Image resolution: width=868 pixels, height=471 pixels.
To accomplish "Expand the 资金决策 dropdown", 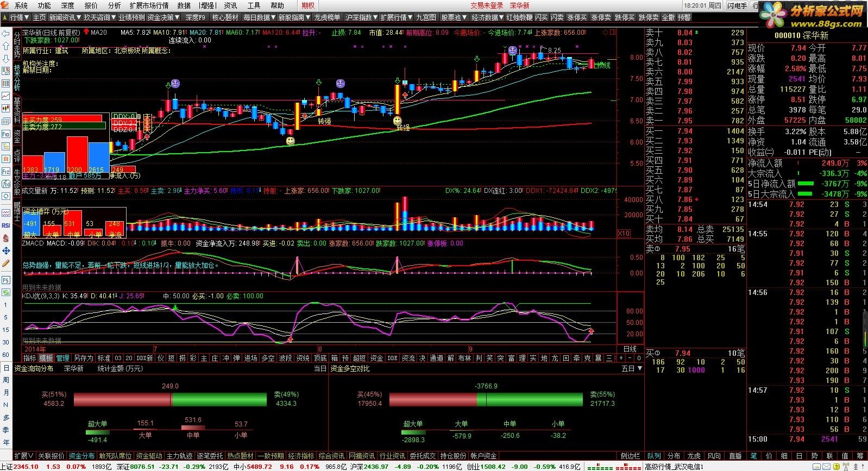I will [163, 17].
